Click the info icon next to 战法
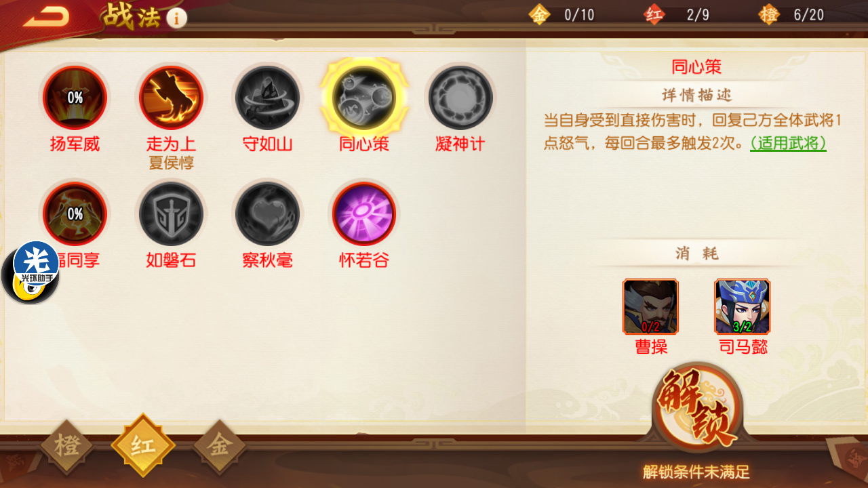 click(x=176, y=18)
